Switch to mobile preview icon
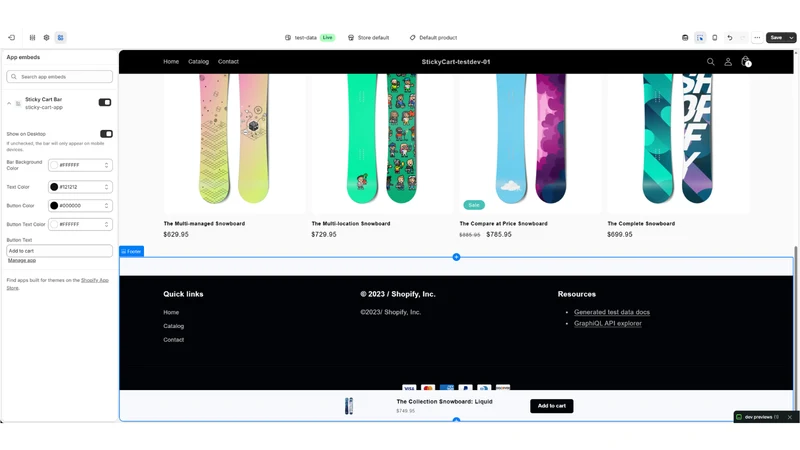This screenshot has height=450, width=800. [x=715, y=38]
